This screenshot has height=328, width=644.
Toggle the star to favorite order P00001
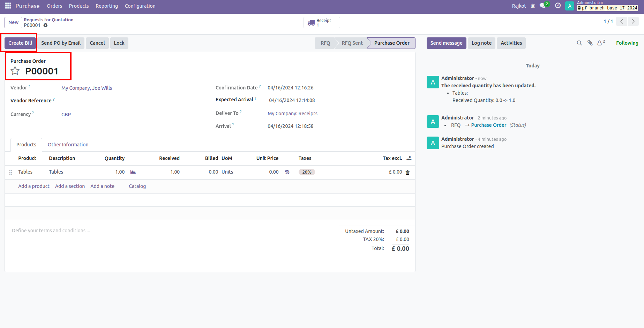15,71
